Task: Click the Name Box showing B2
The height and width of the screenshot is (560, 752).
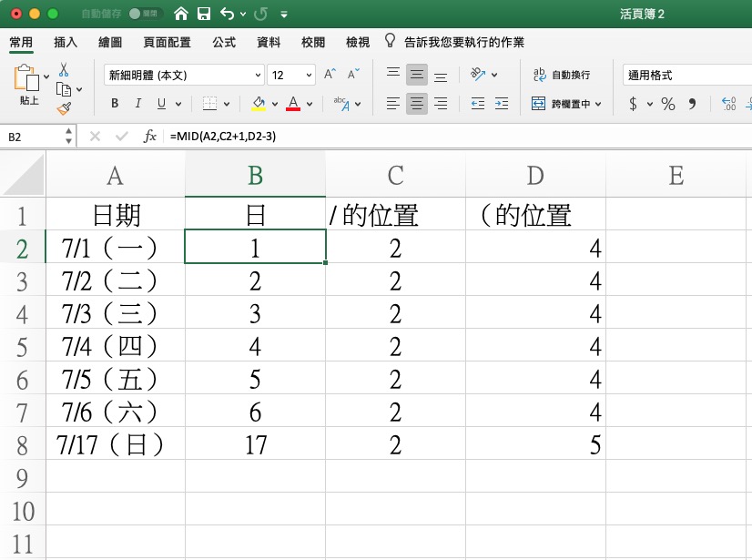Action: [x=33, y=137]
